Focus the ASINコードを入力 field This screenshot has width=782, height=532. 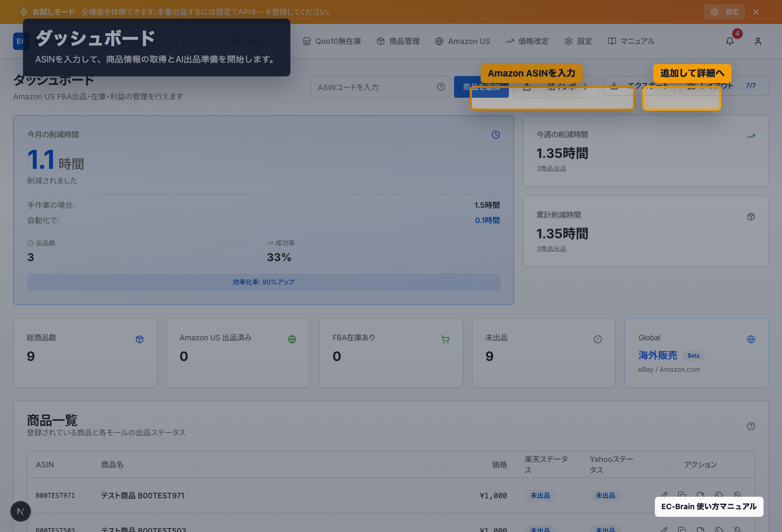pyautogui.click(x=380, y=87)
